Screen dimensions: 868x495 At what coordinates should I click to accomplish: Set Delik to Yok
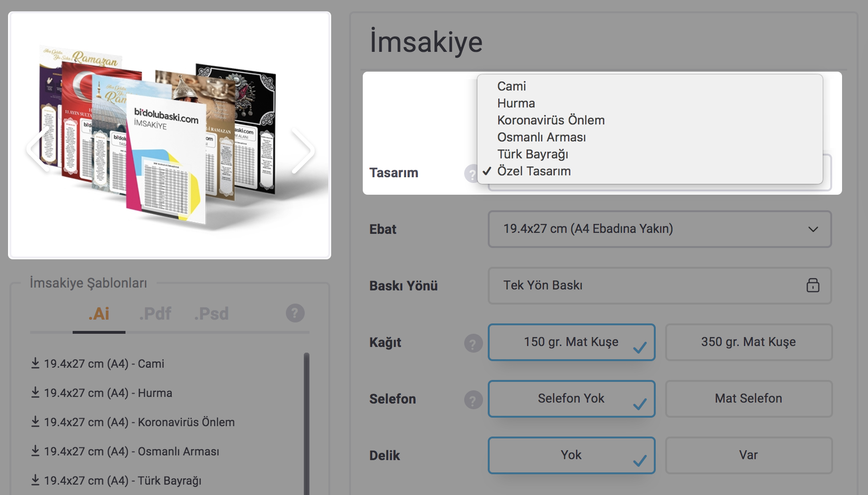[x=571, y=455]
